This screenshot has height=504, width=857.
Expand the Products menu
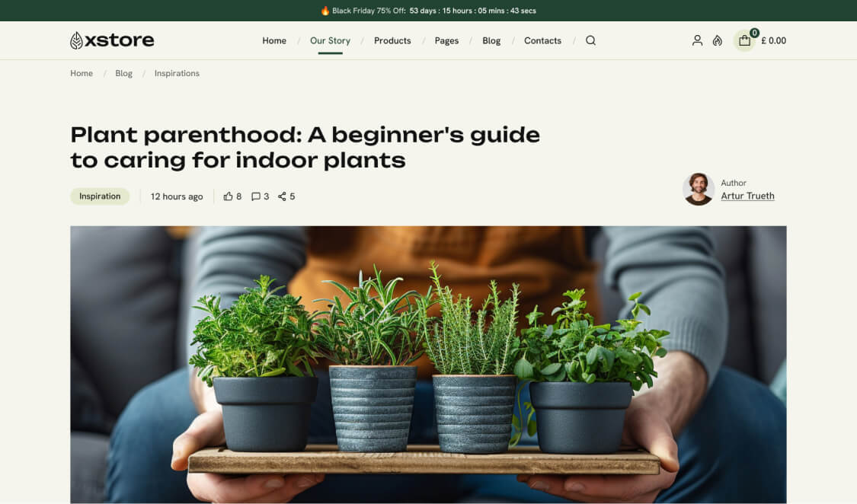392,41
